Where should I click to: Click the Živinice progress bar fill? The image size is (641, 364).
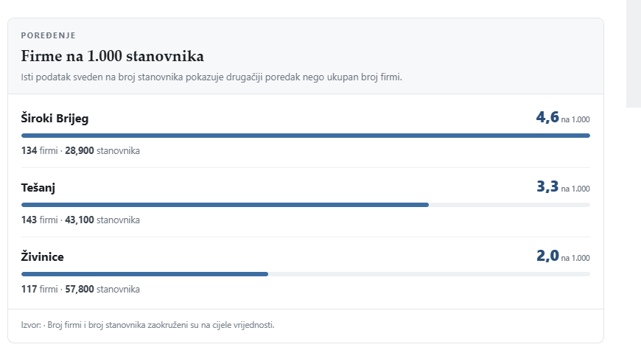pos(144,274)
